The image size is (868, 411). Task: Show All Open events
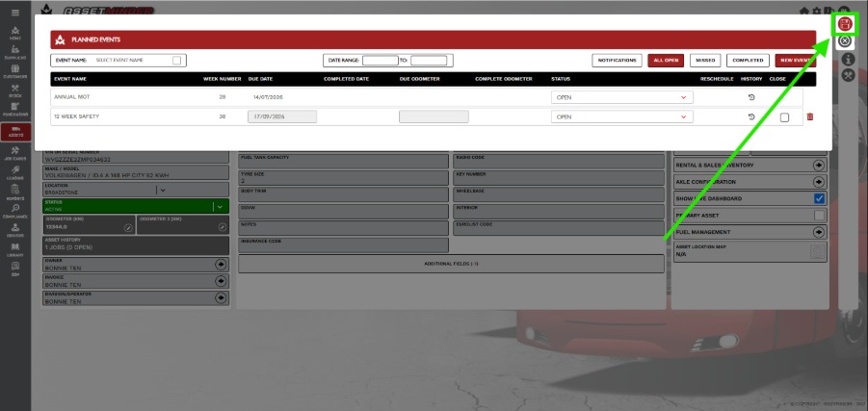coord(666,61)
